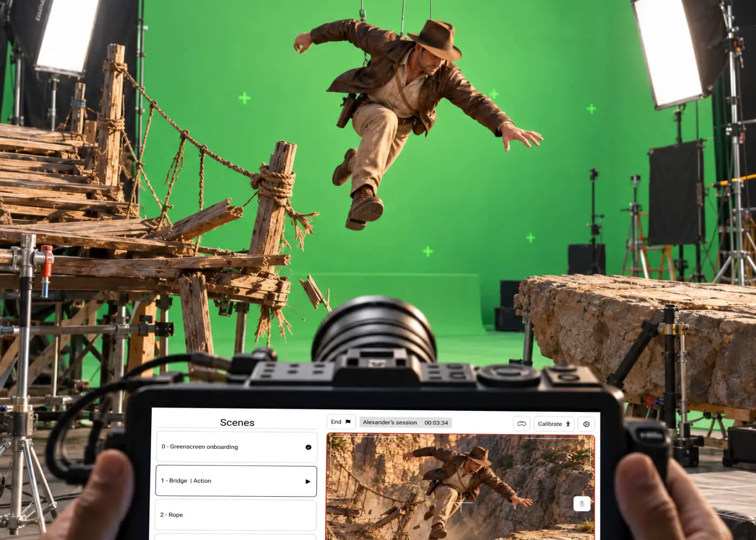Click the checkmark on Greenscreen onboarding
Viewport: 756px width, 540px height.
308,447
